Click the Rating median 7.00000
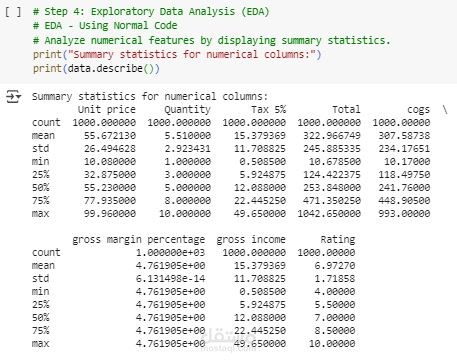Viewport: 457px width, 360px height. 335,318
